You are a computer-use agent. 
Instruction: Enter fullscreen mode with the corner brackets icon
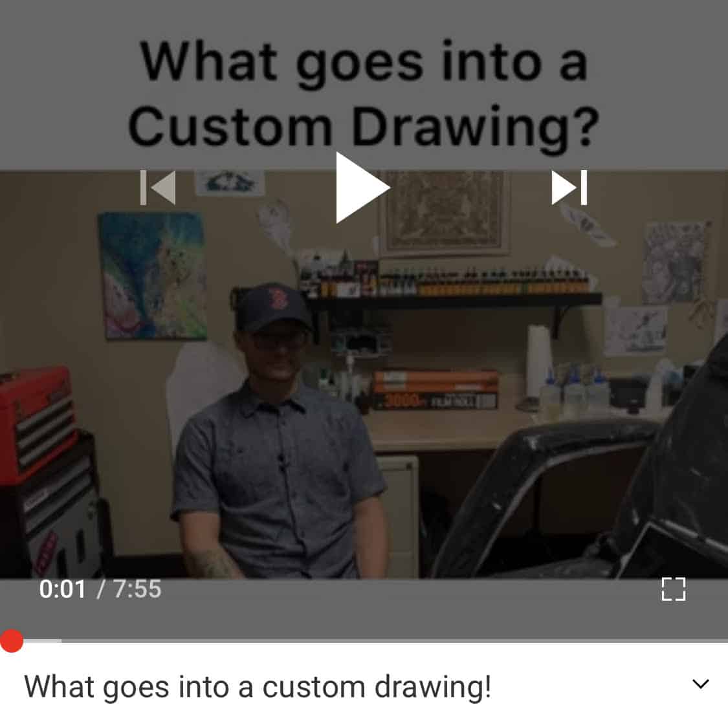click(673, 589)
